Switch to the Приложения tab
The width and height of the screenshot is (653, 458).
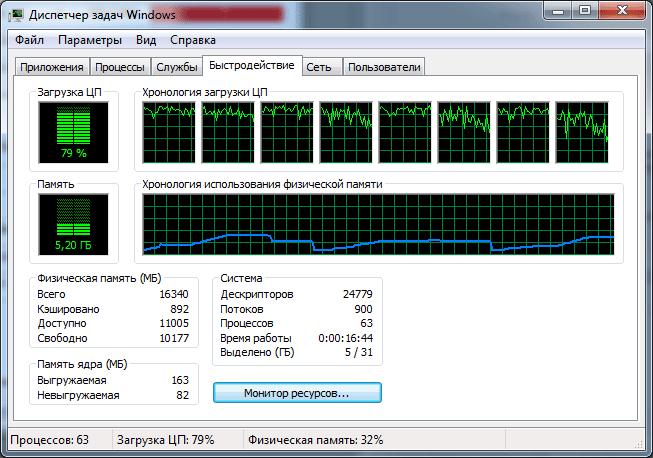pos(52,67)
